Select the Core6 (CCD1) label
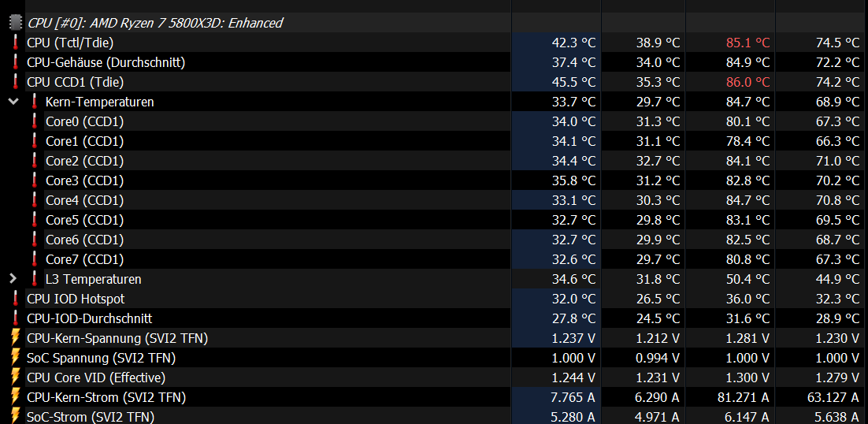868x424 pixels. tap(85, 240)
